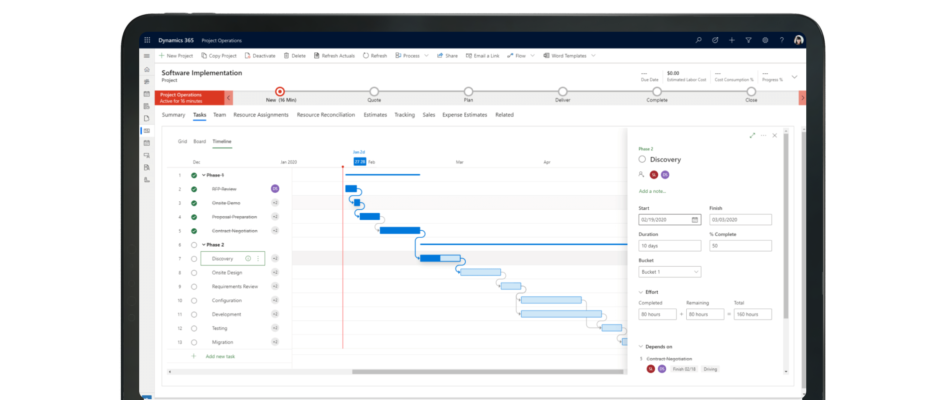This screenshot has height=400, width=940.
Task: Open the Bucket 1 dropdown
Action: click(670, 272)
